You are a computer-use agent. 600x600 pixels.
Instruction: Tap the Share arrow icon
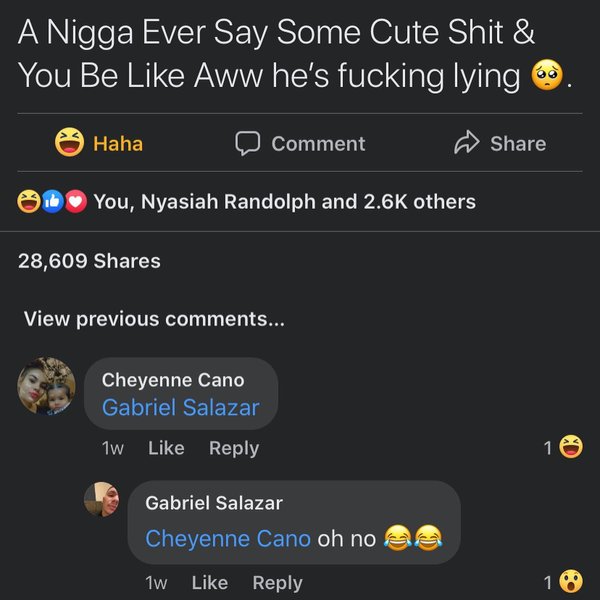coord(466,144)
